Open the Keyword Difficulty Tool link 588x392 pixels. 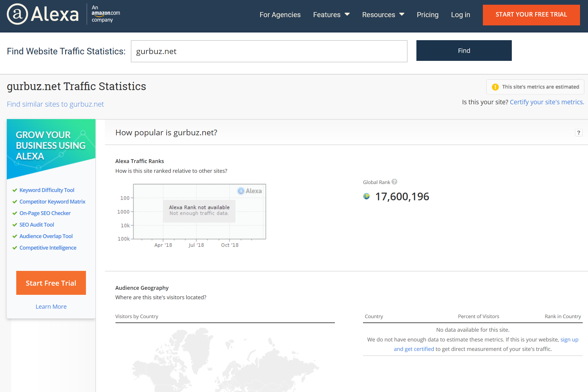coord(47,190)
